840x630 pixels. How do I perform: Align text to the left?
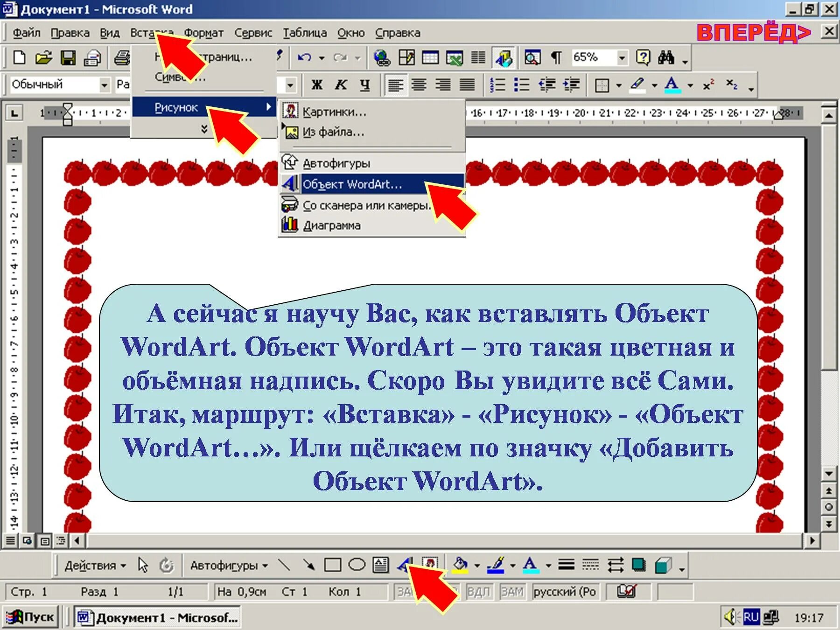pyautogui.click(x=395, y=85)
